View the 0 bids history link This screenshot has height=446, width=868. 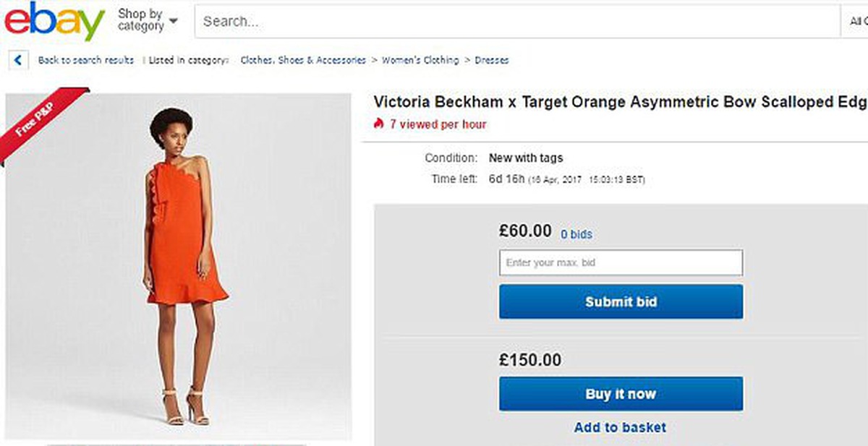click(576, 234)
